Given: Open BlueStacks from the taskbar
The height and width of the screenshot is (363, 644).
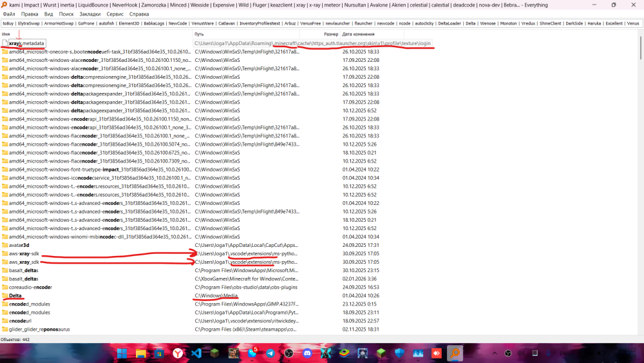Looking at the screenshot, I should 344,353.
